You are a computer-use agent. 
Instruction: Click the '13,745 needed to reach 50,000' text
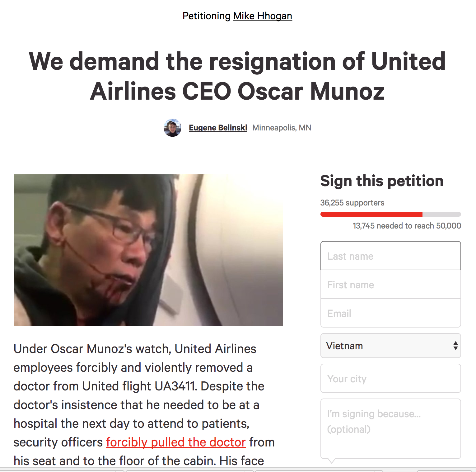[407, 226]
